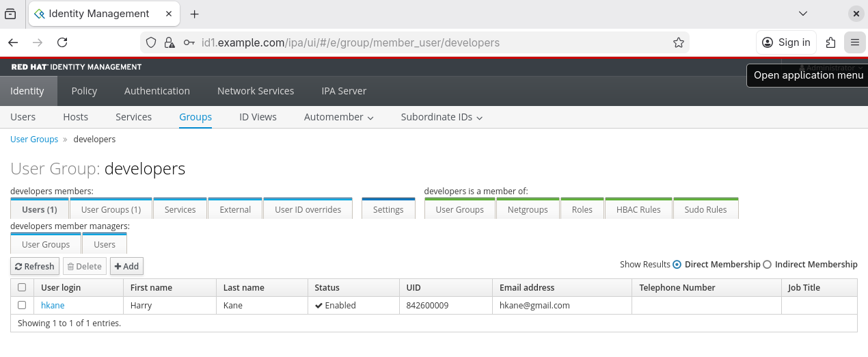868x357 pixels.
Task: Click the list all tabs chevron
Action: click(803, 14)
